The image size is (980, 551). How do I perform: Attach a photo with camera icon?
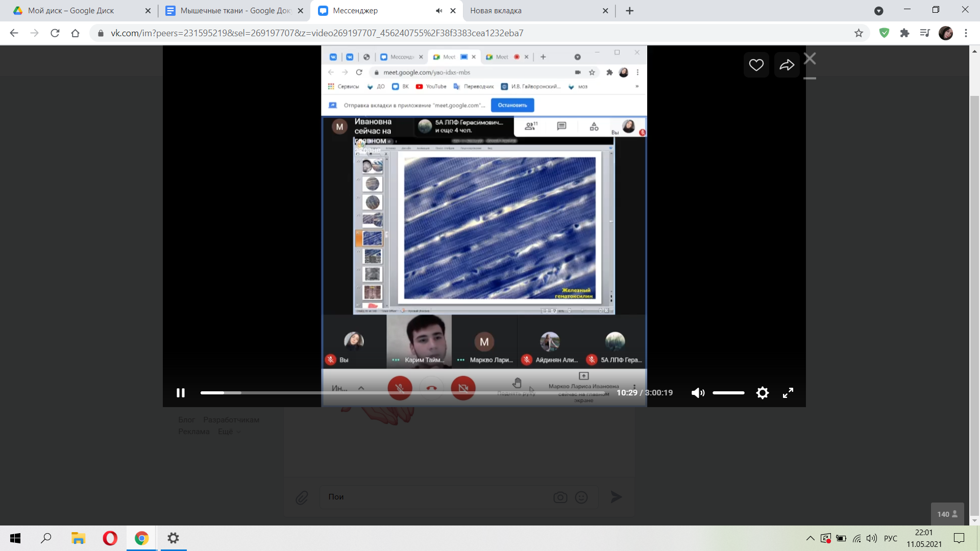tap(560, 497)
